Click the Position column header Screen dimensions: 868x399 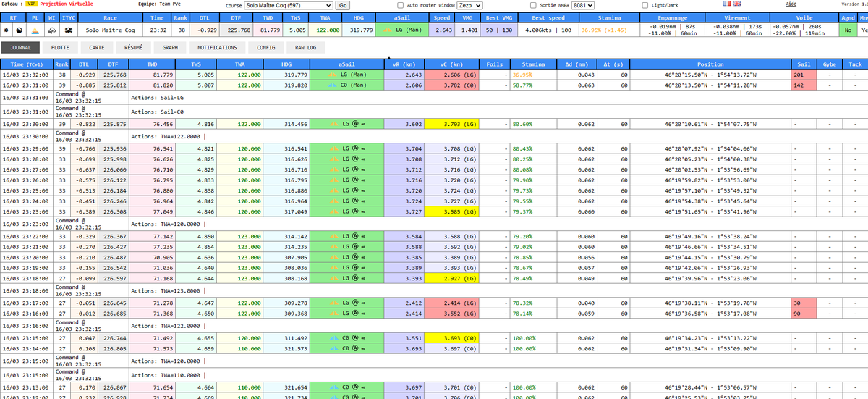pyautogui.click(x=710, y=64)
